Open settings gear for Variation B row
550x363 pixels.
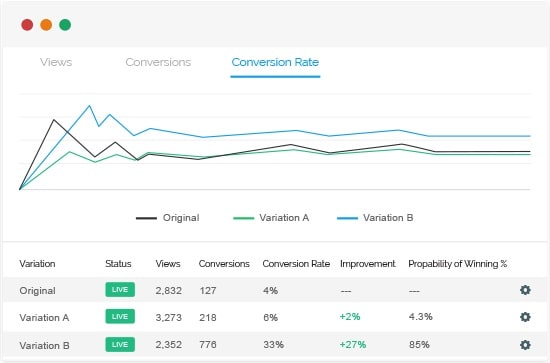tap(525, 345)
